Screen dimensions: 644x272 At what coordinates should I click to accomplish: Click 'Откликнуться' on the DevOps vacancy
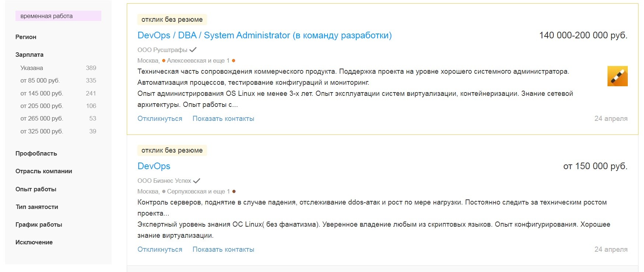(160, 249)
